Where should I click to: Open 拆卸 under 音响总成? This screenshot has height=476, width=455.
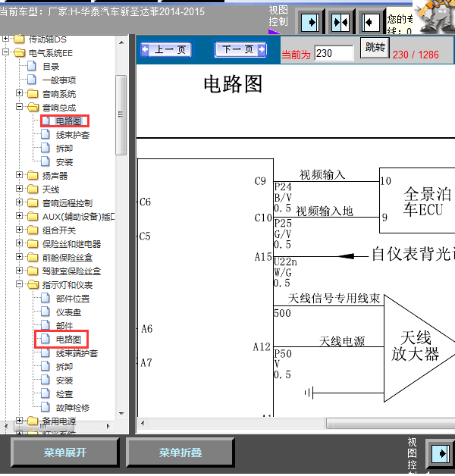pyautogui.click(x=64, y=149)
